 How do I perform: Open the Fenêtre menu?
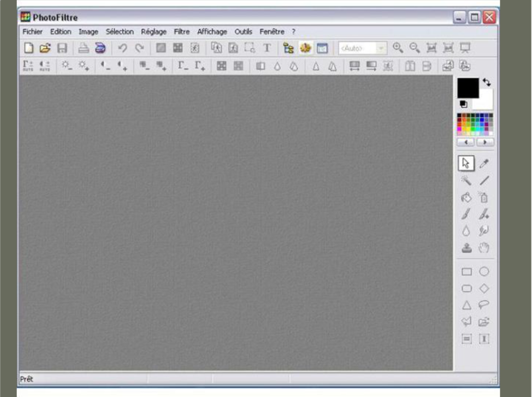click(x=272, y=32)
